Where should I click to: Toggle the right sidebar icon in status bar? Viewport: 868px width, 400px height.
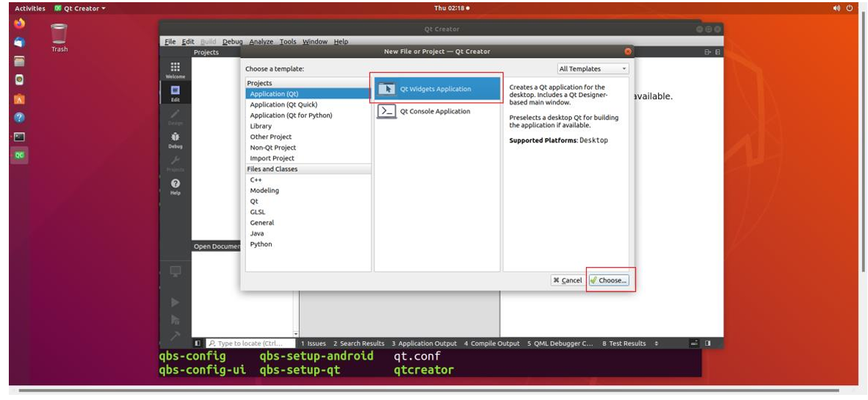point(707,343)
